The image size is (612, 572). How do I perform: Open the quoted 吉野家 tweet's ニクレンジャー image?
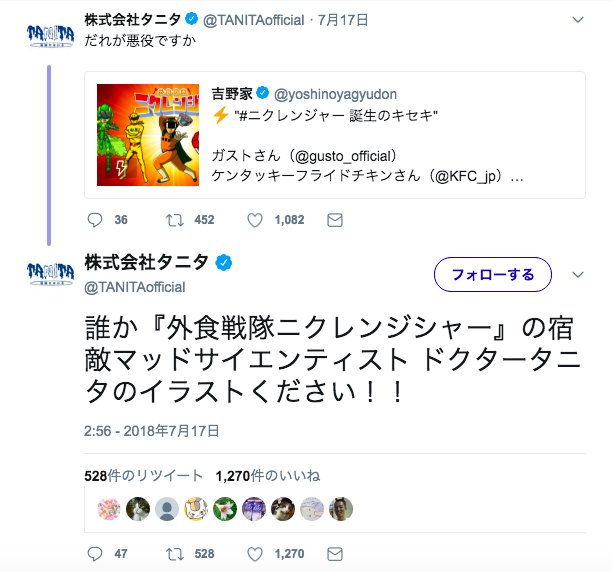(148, 135)
